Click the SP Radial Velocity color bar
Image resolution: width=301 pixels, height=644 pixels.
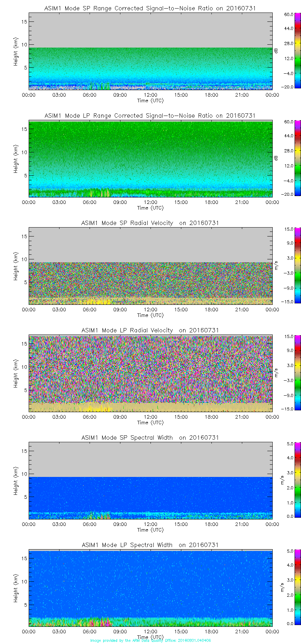point(288,265)
